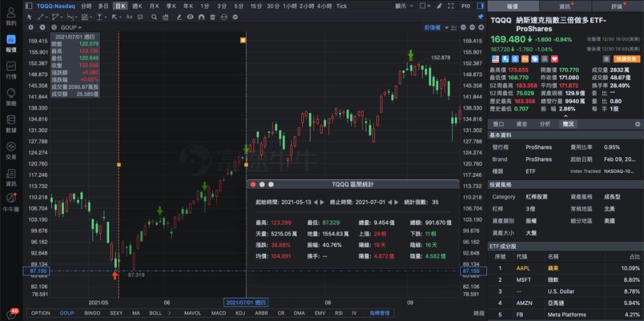Viewport: 644px width, 321px height.
Task: Open the layout square dropdown
Action: (425, 6)
